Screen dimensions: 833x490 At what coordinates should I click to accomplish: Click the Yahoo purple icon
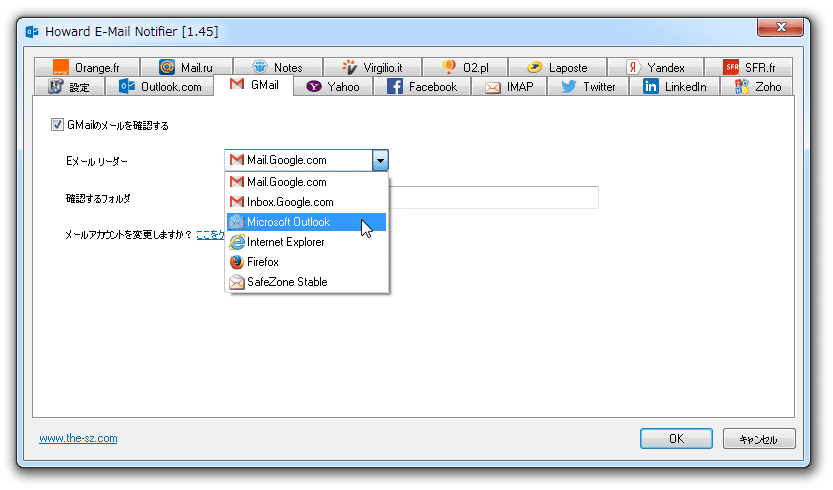coord(313,87)
